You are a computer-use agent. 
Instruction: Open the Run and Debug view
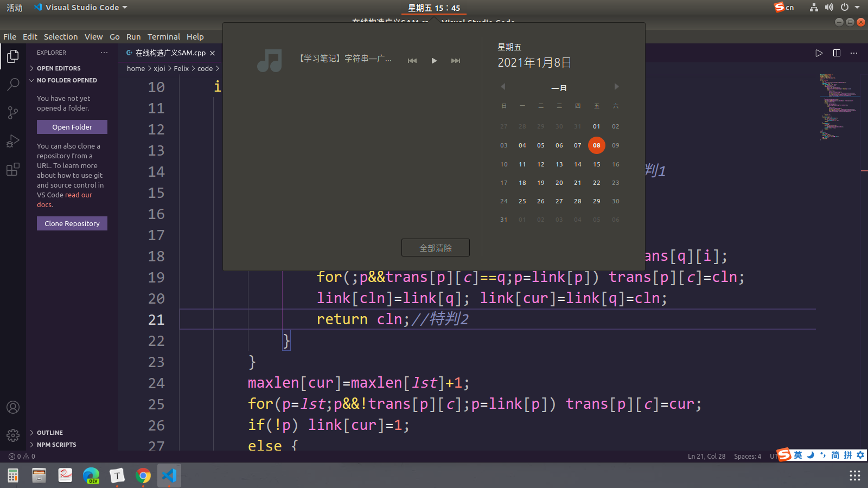tap(13, 141)
